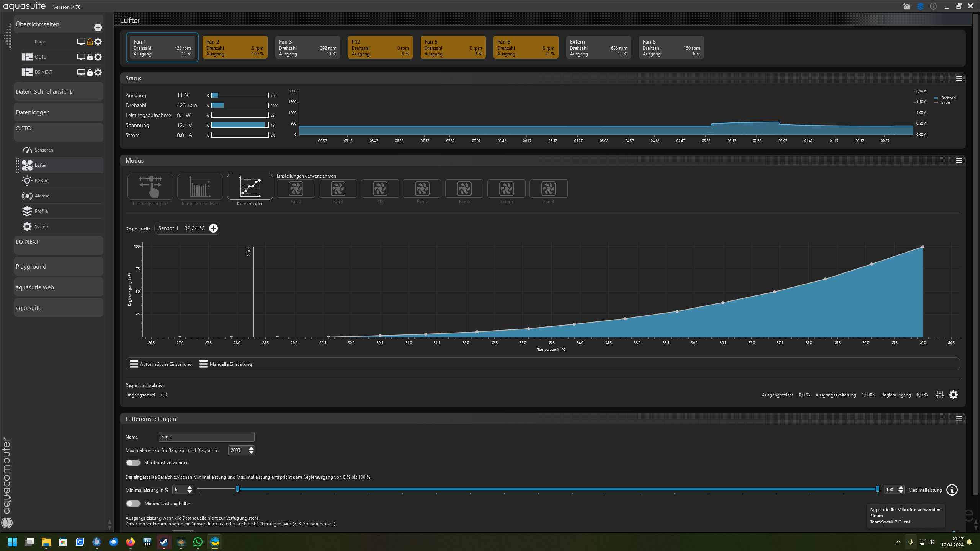The width and height of the screenshot is (980, 551).
Task: Expand the Playground section
Action: [58, 266]
